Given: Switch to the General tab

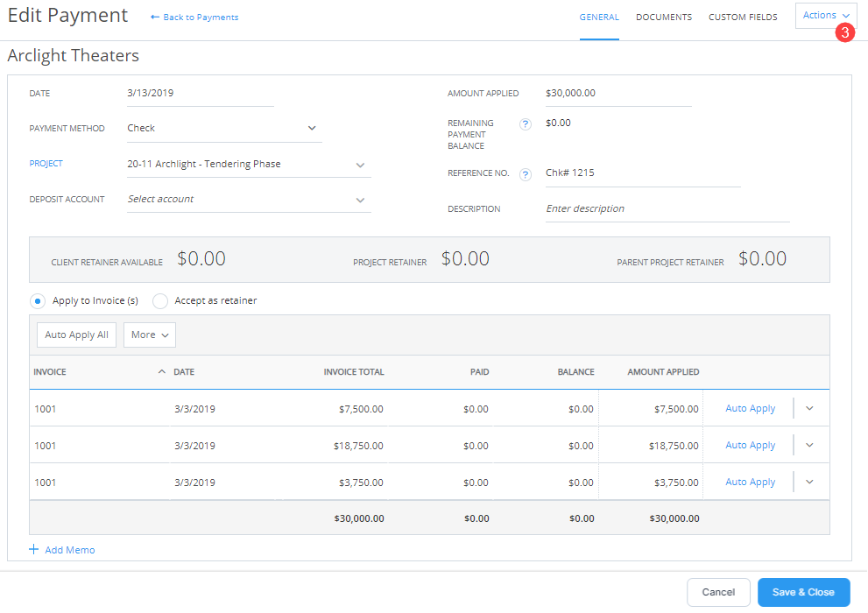Looking at the screenshot, I should [x=599, y=18].
